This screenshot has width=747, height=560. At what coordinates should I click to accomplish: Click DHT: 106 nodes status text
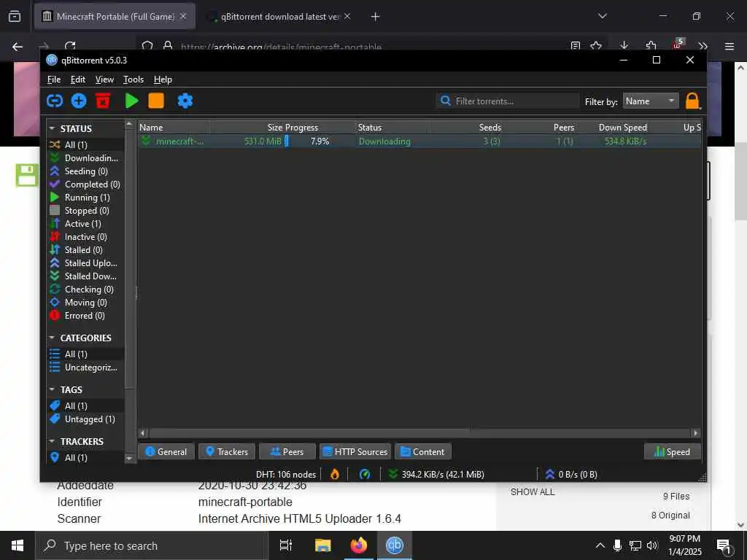286,474
